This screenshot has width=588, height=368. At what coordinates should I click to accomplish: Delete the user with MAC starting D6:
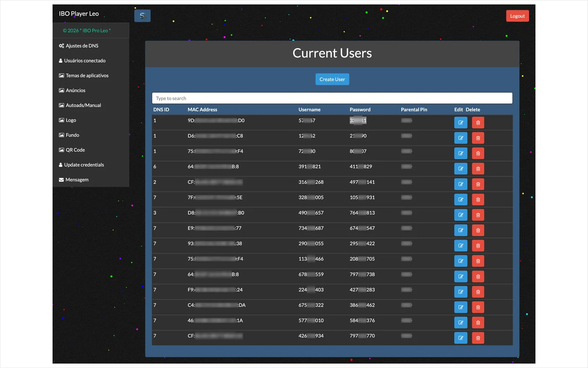click(x=478, y=138)
